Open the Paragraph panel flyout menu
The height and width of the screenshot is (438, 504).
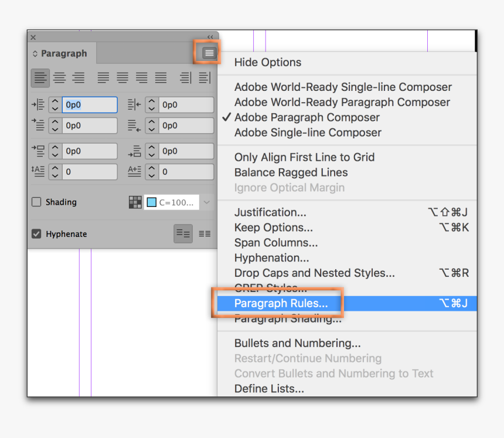click(209, 52)
